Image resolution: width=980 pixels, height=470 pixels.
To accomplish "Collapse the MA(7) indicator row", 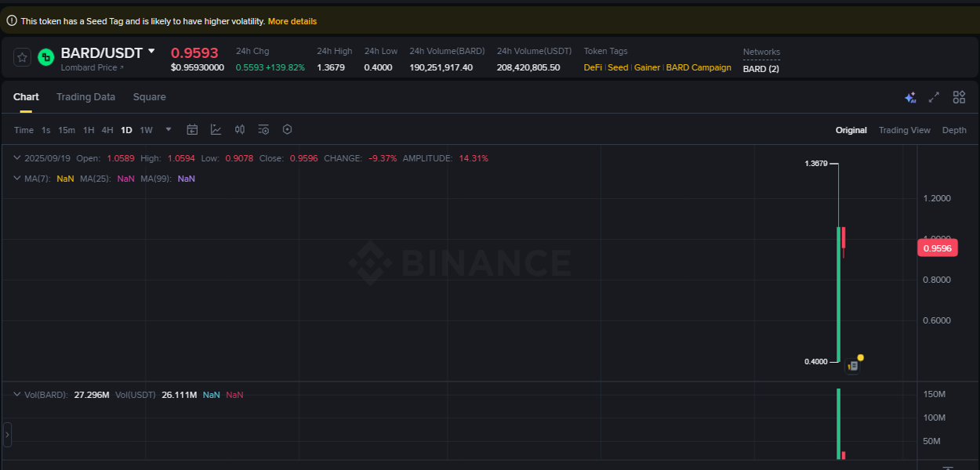I will pos(16,179).
